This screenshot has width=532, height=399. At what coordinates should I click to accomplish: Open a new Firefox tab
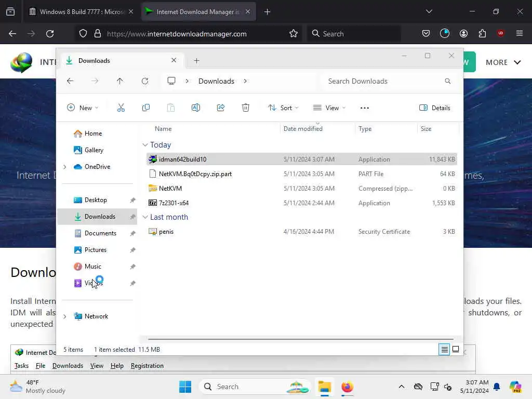click(267, 11)
